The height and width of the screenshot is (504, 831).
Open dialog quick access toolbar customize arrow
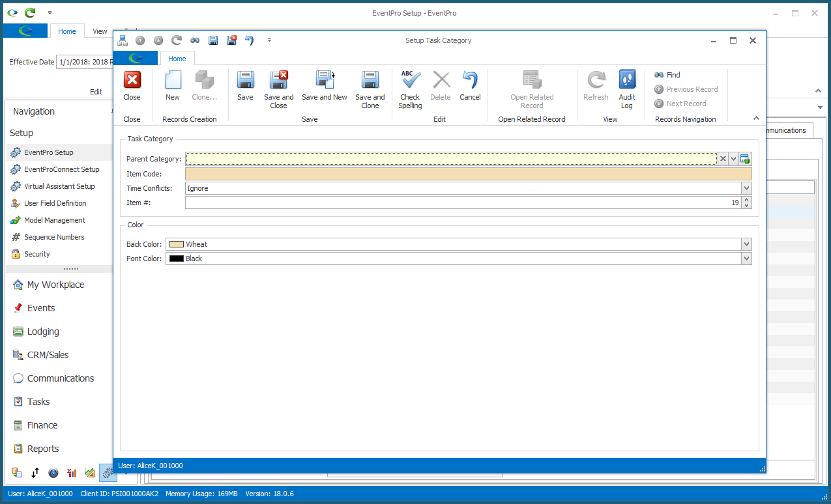(269, 40)
